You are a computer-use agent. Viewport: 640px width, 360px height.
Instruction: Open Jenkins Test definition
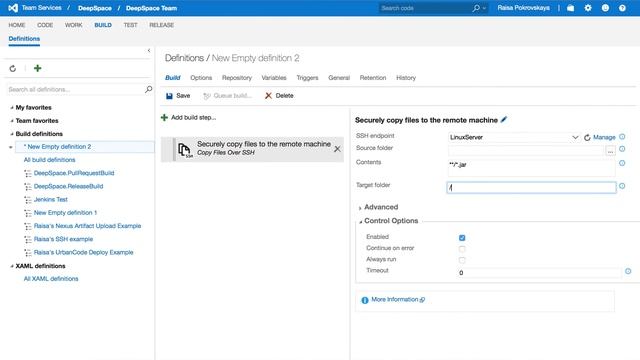(x=51, y=200)
